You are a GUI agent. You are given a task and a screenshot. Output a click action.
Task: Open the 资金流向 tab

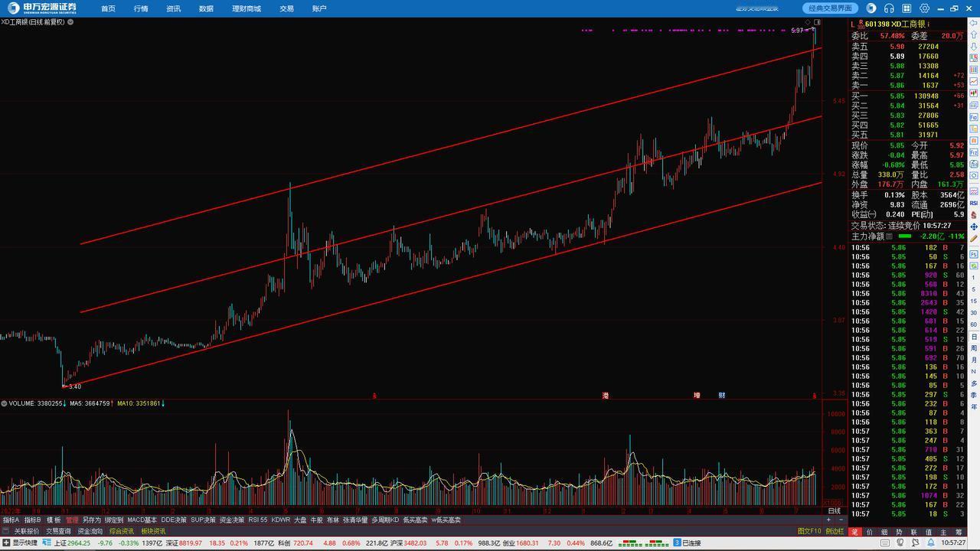click(90, 530)
